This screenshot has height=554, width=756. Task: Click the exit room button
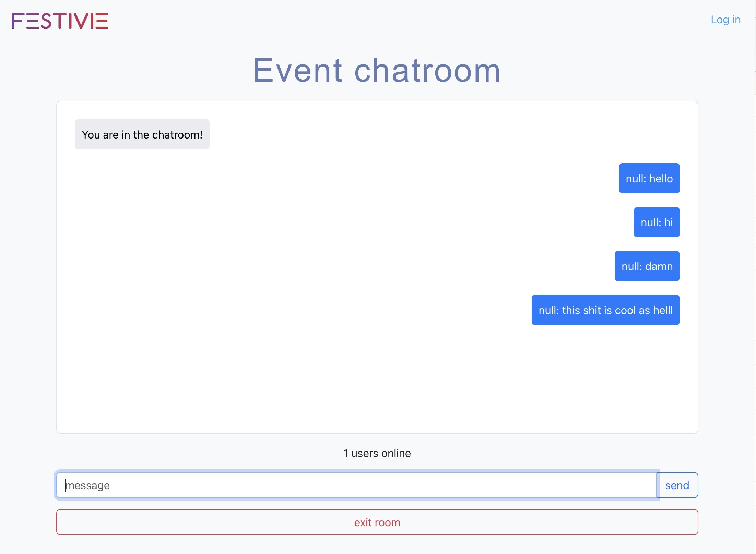377,522
